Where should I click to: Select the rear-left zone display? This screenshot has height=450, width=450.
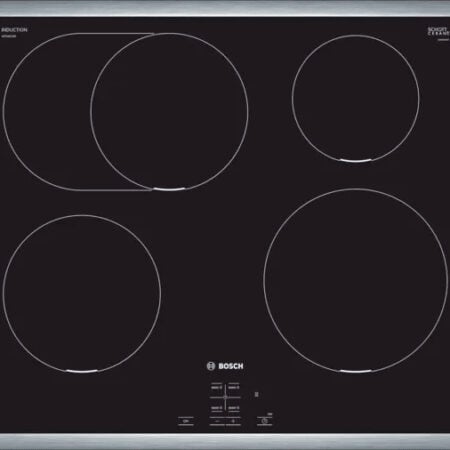217,387
